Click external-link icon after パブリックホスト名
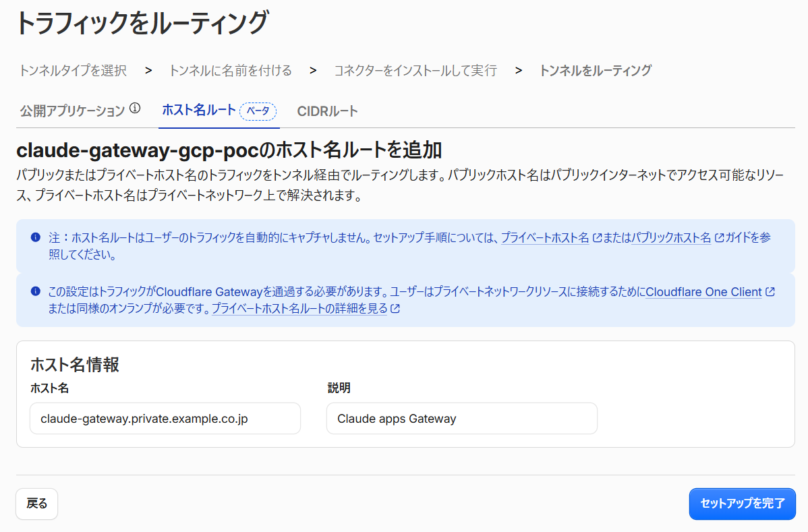This screenshot has height=532, width=808. [x=720, y=237]
